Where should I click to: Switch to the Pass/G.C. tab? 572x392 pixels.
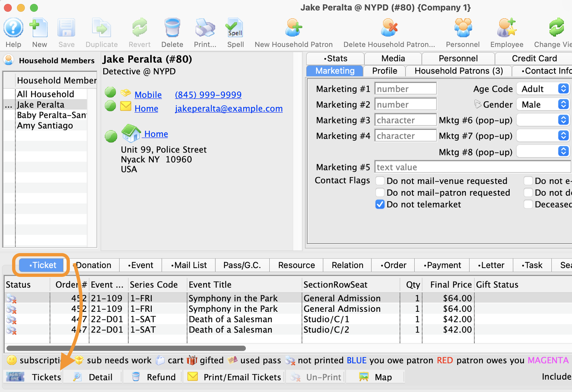coord(242,265)
